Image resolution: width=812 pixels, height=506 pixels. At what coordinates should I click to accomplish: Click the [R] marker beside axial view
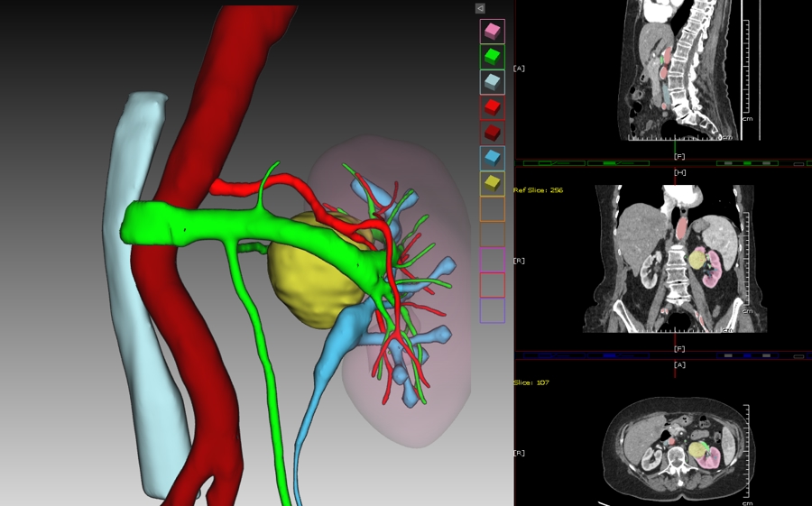519,453
